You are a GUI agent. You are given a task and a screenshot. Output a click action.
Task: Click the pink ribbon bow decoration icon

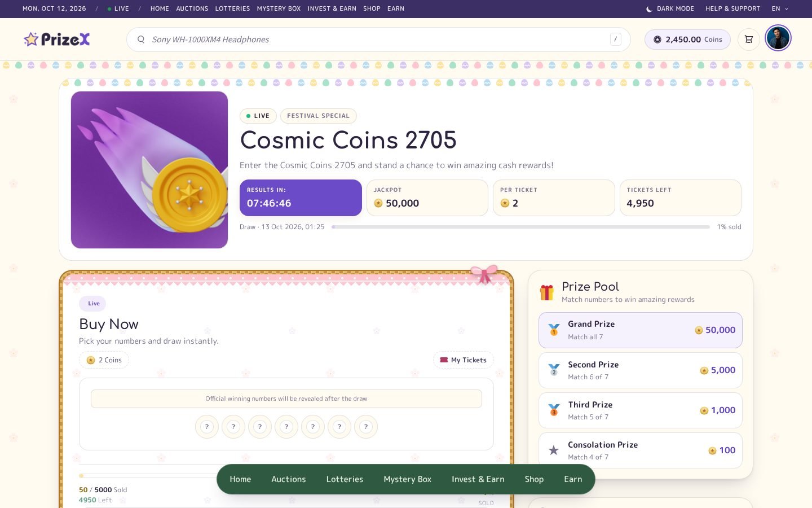(x=484, y=274)
